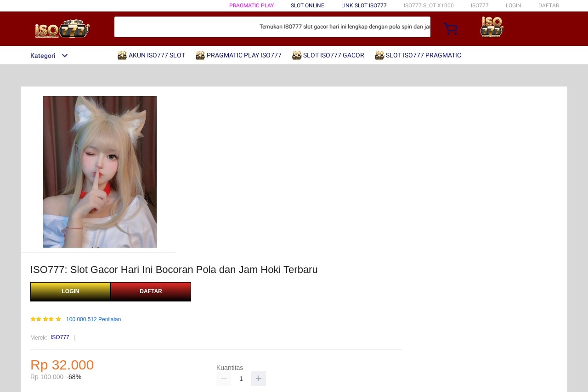Click the ISO777 logo beside the cart
This screenshot has width=588, height=392.
(492, 27)
